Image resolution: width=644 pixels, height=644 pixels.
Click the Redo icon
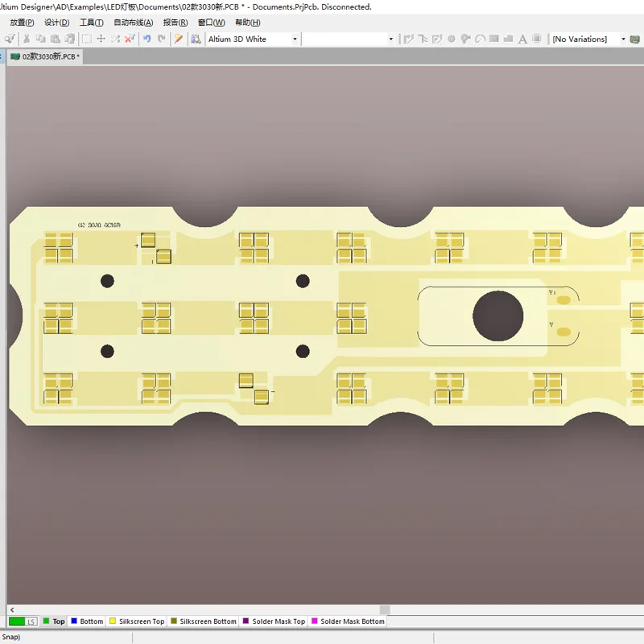(163, 39)
